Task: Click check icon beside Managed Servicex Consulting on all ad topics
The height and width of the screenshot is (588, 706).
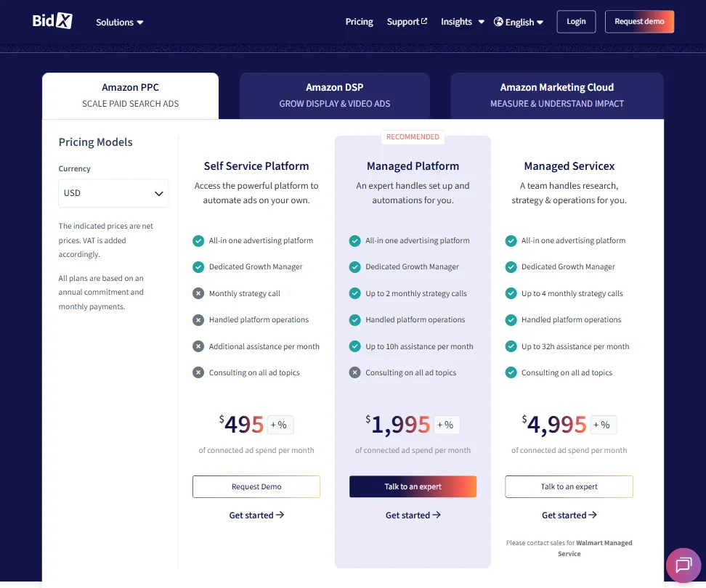Action: pyautogui.click(x=511, y=372)
